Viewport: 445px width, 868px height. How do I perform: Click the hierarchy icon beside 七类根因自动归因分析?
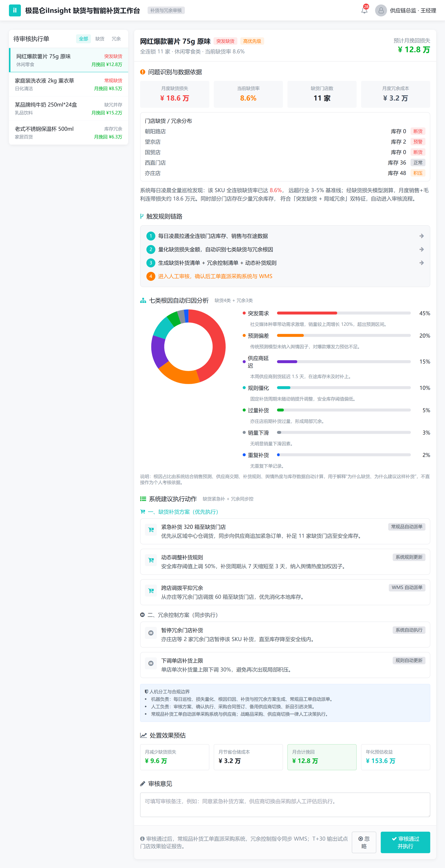(x=143, y=301)
